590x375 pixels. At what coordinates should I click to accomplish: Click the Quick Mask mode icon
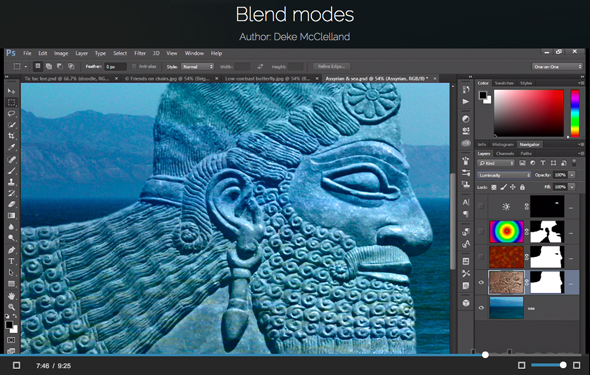[11, 340]
